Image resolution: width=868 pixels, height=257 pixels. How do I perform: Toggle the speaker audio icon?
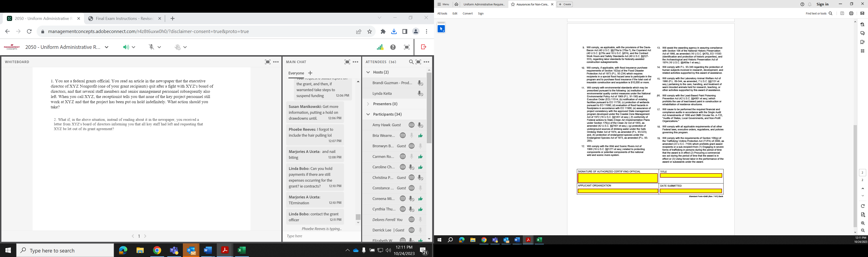tap(126, 47)
